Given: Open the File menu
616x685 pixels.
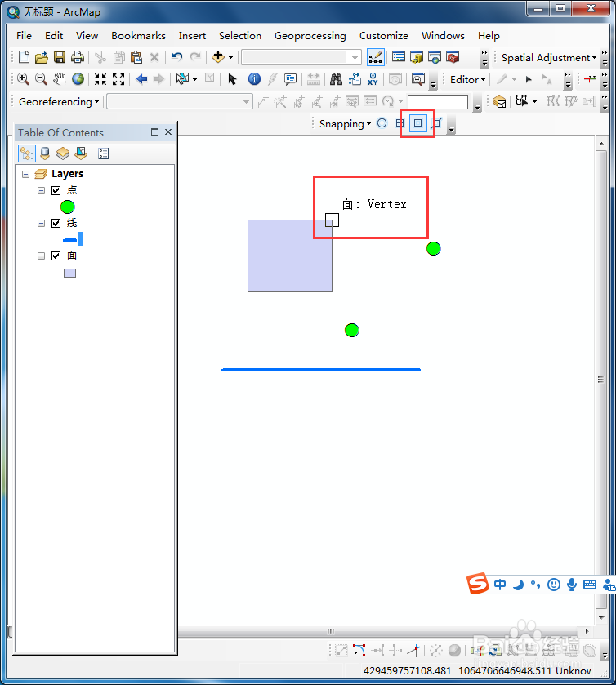Looking at the screenshot, I should click(24, 35).
